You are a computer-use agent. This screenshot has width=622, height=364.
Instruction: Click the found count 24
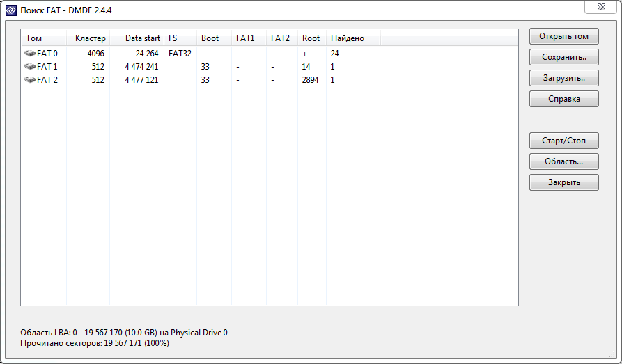tap(334, 53)
